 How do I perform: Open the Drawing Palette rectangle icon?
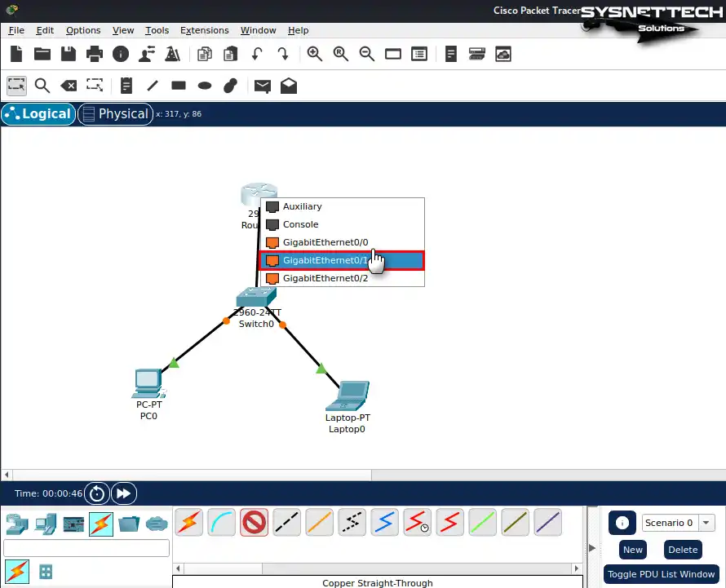click(393, 54)
